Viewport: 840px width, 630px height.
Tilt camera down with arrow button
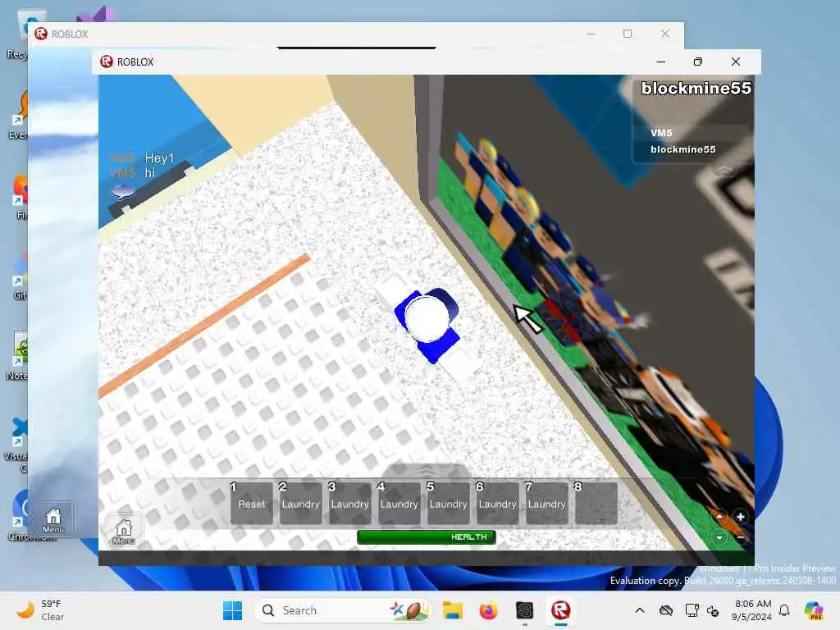pos(719,536)
